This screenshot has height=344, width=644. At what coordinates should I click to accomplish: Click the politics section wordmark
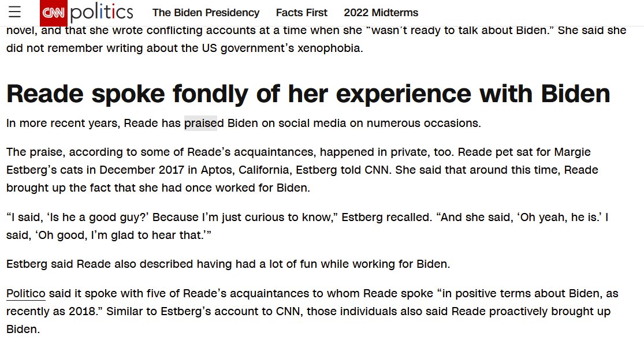click(x=102, y=12)
